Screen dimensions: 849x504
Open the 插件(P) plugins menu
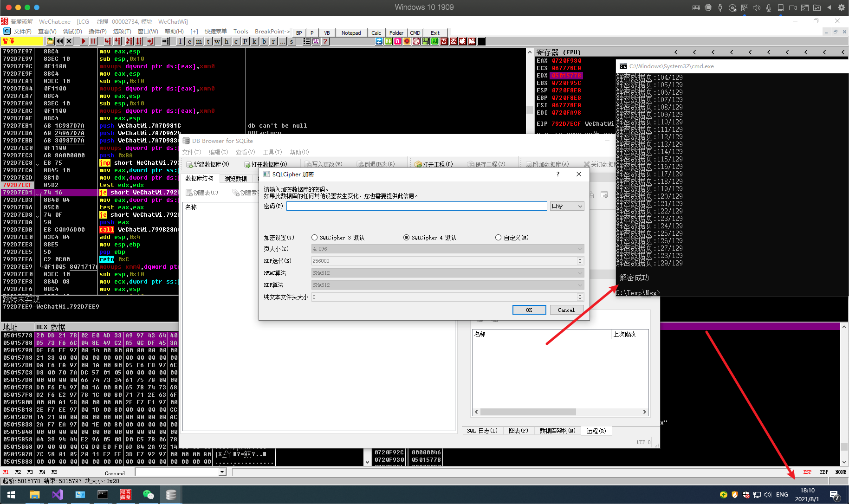[x=97, y=32]
